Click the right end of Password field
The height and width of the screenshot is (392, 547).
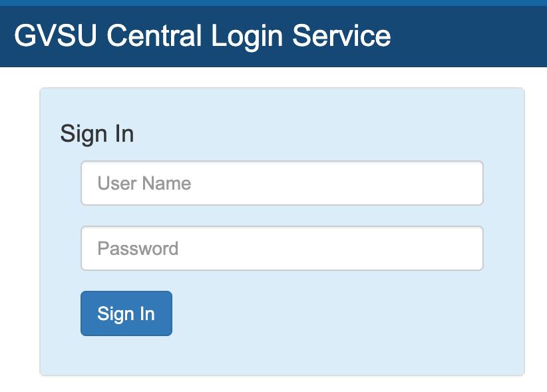[x=466, y=248]
